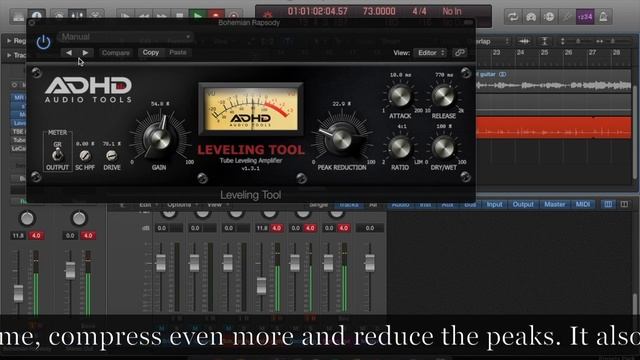
Task: Click the Copy button in plugin header
Action: point(151,52)
